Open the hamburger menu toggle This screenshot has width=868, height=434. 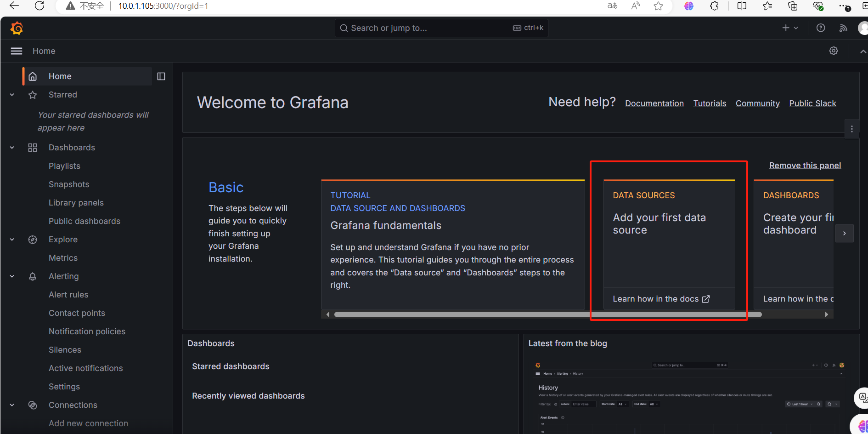pyautogui.click(x=17, y=51)
